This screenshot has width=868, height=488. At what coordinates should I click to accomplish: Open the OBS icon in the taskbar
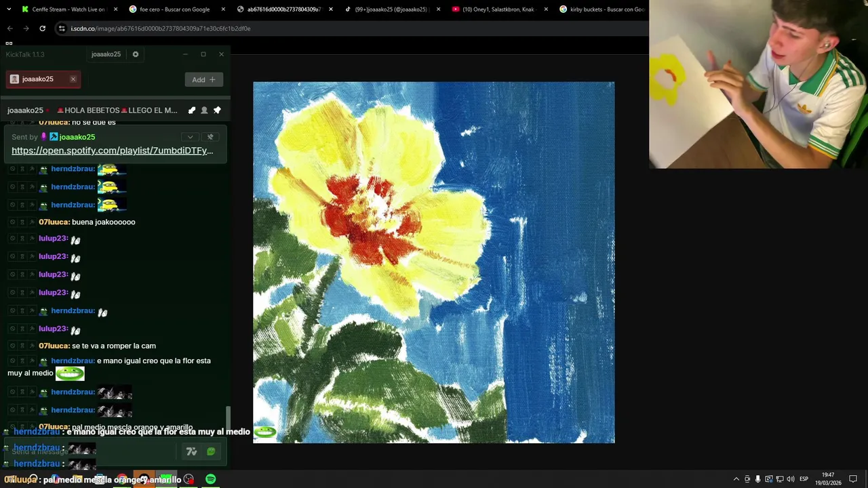pos(189,479)
